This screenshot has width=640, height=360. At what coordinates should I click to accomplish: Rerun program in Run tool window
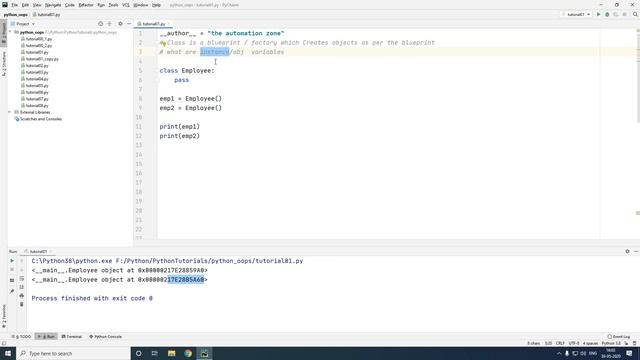click(x=12, y=261)
